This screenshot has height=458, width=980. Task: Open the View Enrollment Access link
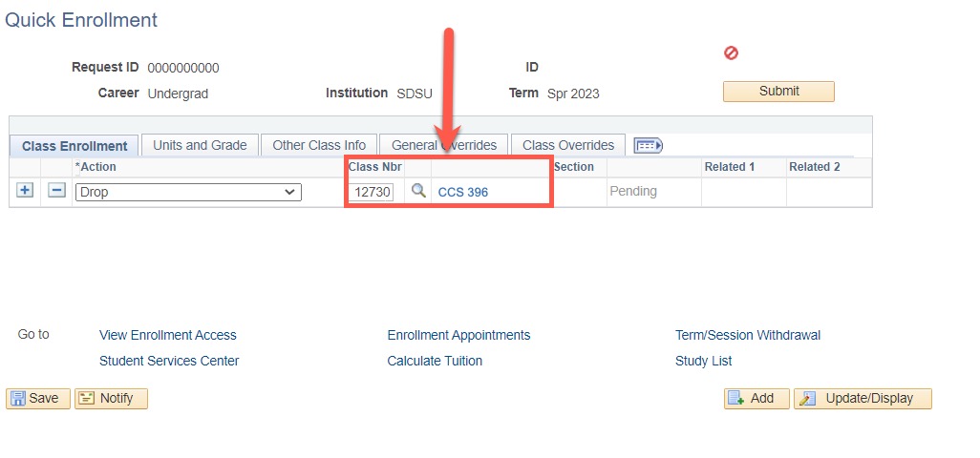[167, 335]
